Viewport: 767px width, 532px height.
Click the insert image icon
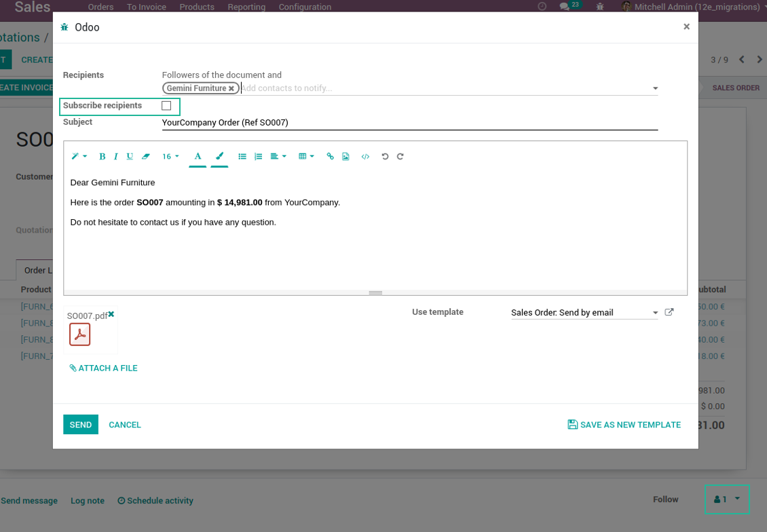(x=346, y=157)
